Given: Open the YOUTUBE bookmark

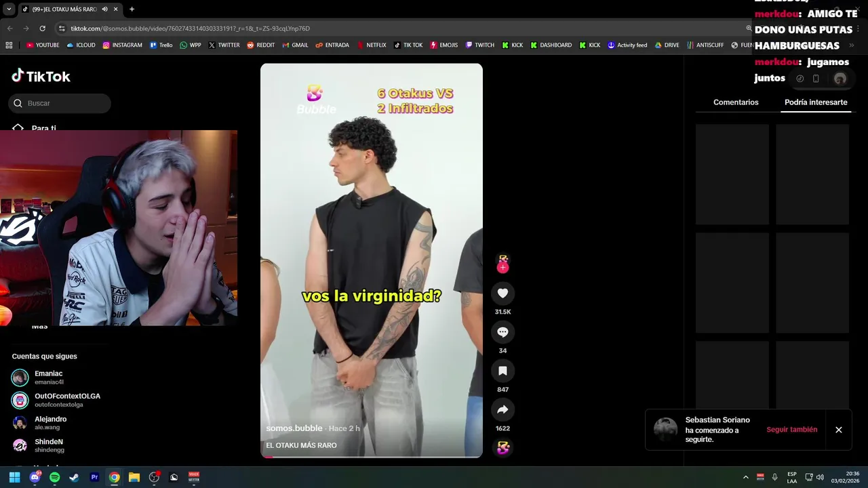Looking at the screenshot, I should click(43, 45).
